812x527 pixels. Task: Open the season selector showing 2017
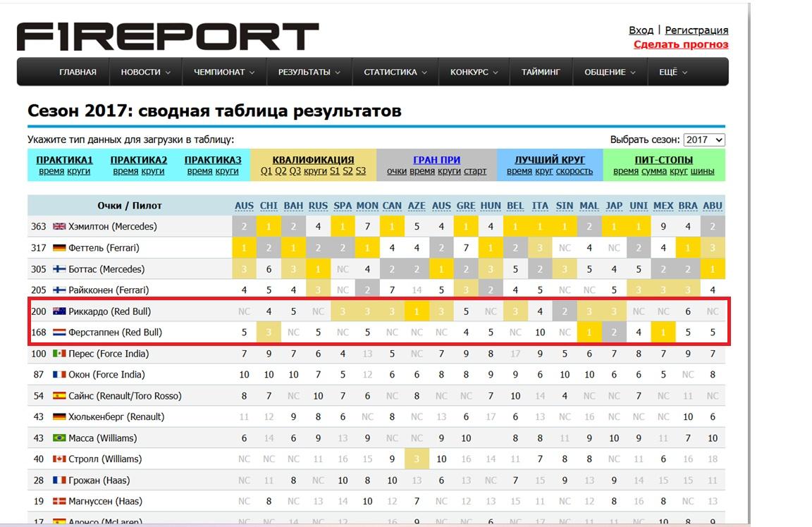coord(704,139)
